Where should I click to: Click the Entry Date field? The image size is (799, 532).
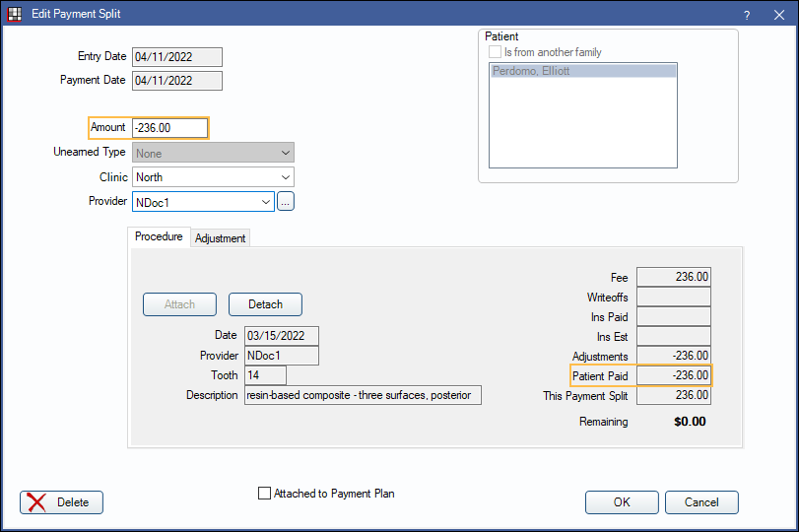[x=176, y=57]
